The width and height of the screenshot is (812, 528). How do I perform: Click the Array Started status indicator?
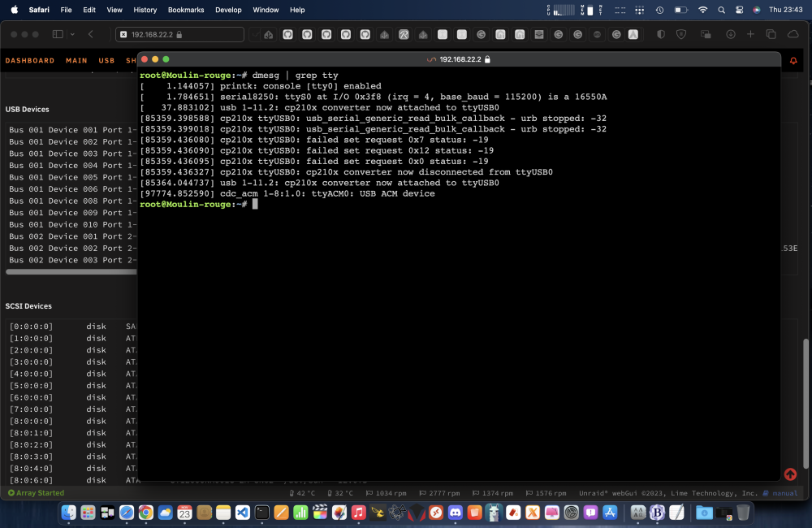click(36, 493)
